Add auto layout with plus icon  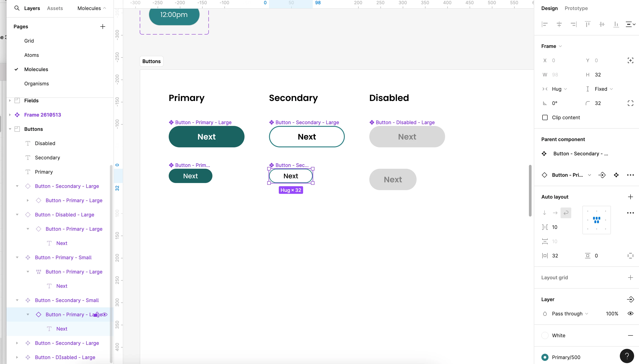(x=631, y=197)
